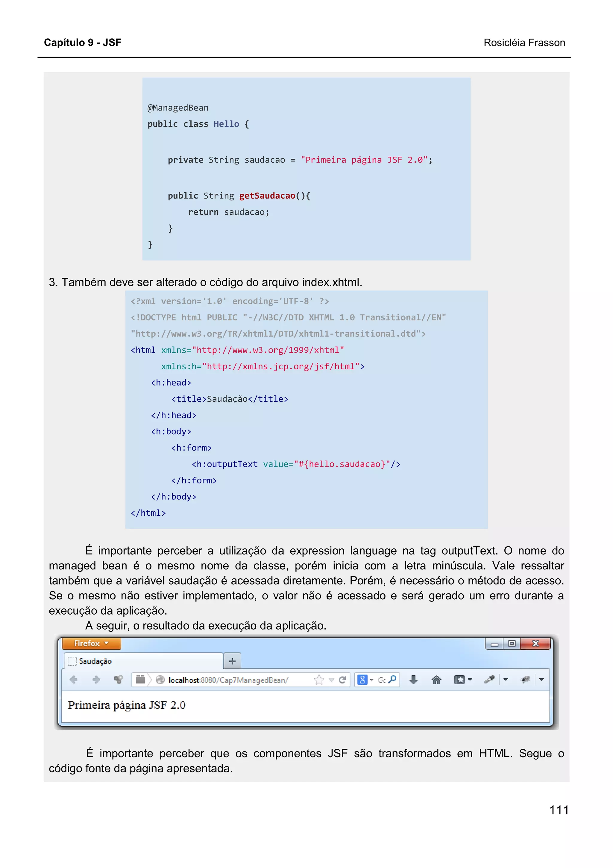The width and height of the screenshot is (613, 868).
Task: Expand the bookmarks menu dropdown arrow
Action: [470, 680]
